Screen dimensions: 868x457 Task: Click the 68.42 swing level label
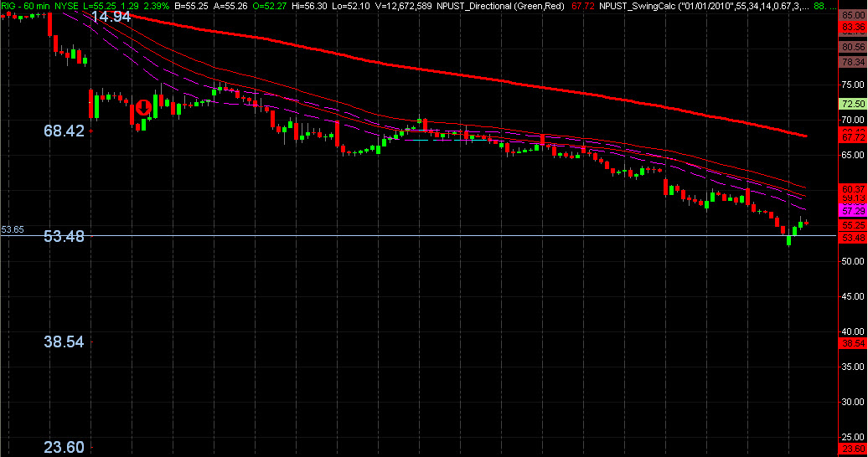65,131
